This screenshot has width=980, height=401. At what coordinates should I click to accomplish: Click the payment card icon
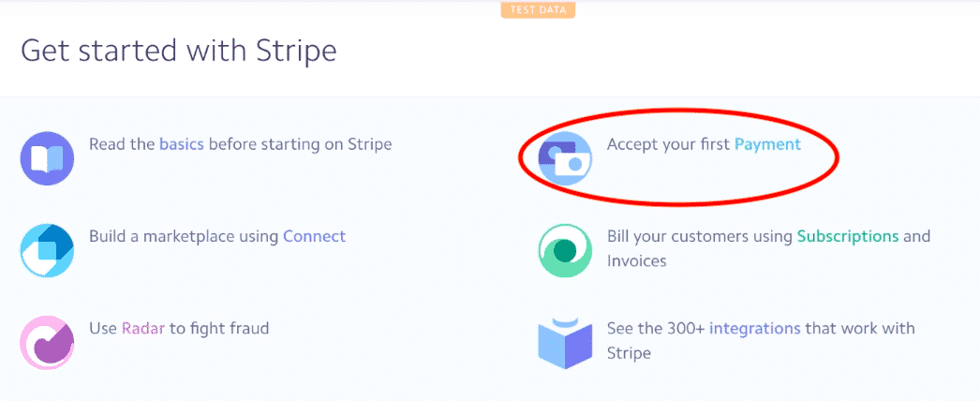coord(565,158)
